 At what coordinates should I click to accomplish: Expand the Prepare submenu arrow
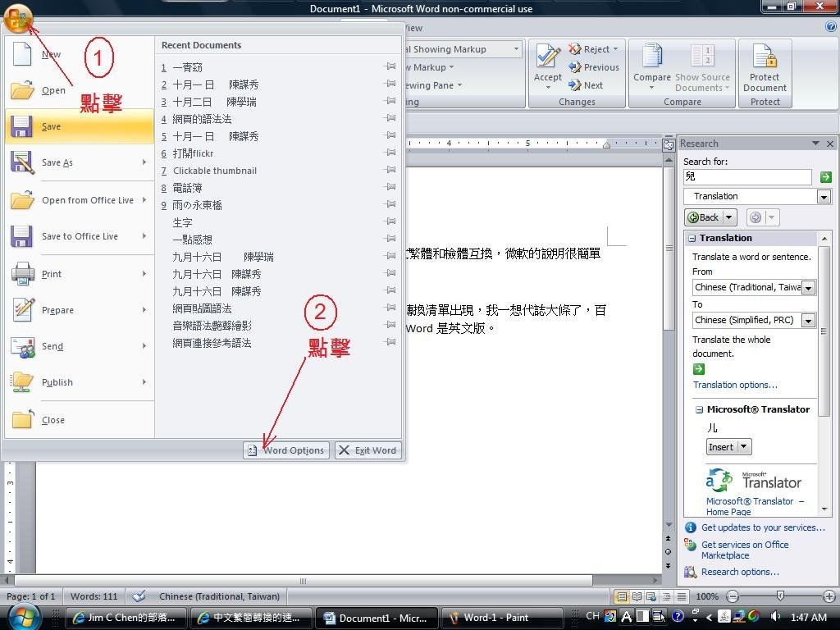click(144, 309)
